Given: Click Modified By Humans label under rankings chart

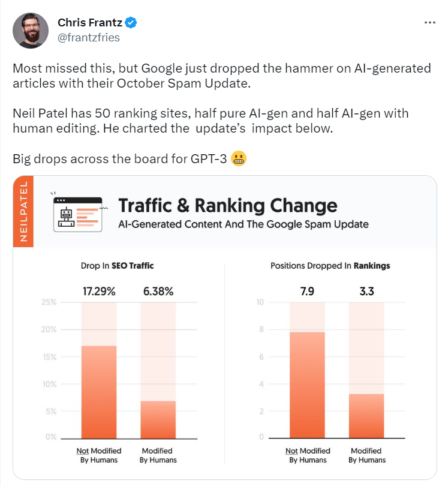Looking at the screenshot, I should tap(367, 455).
